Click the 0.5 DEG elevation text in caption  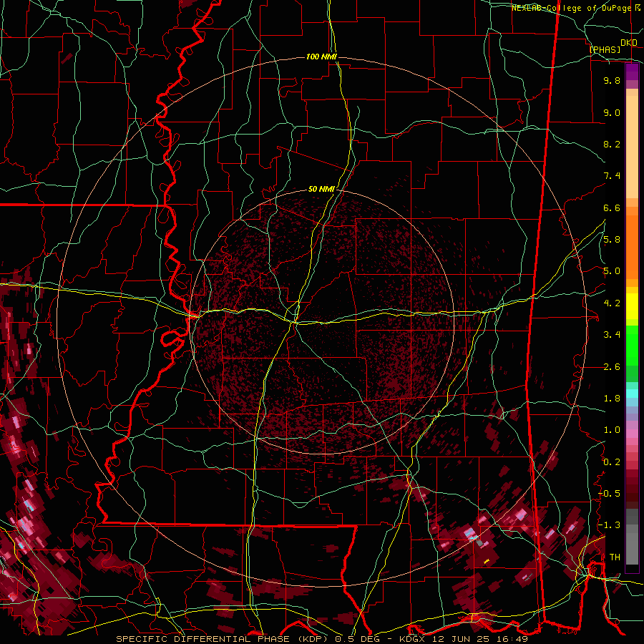358,639
